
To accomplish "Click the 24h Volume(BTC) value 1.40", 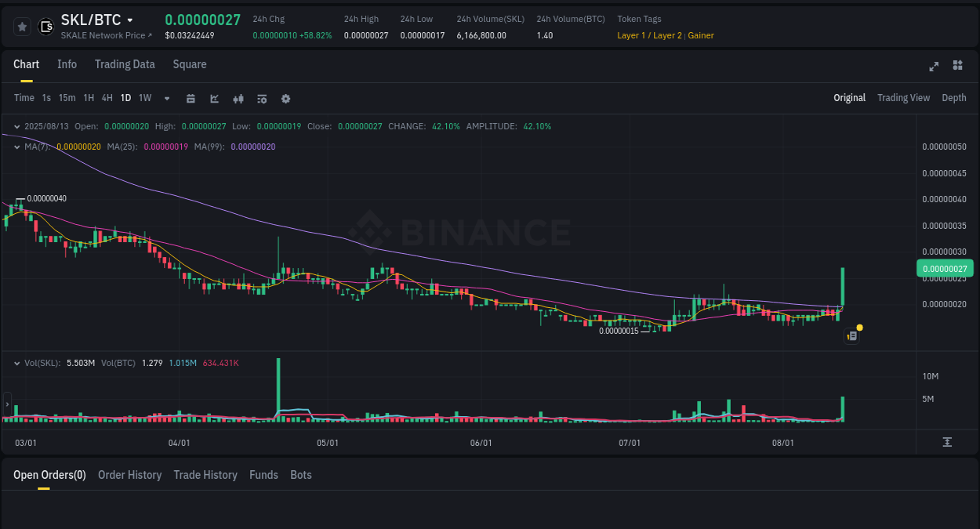I will coord(545,35).
